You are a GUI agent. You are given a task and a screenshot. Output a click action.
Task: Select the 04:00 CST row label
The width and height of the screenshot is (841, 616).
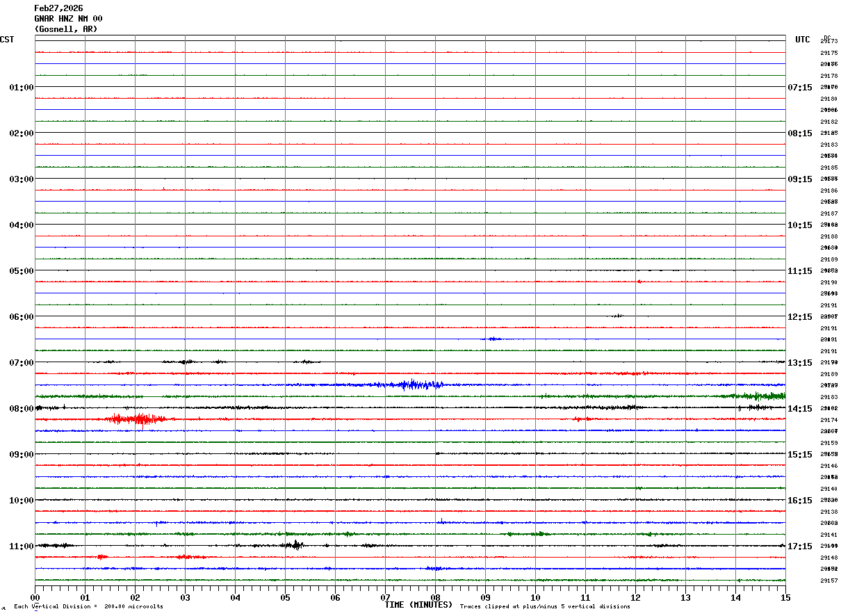click(22, 225)
